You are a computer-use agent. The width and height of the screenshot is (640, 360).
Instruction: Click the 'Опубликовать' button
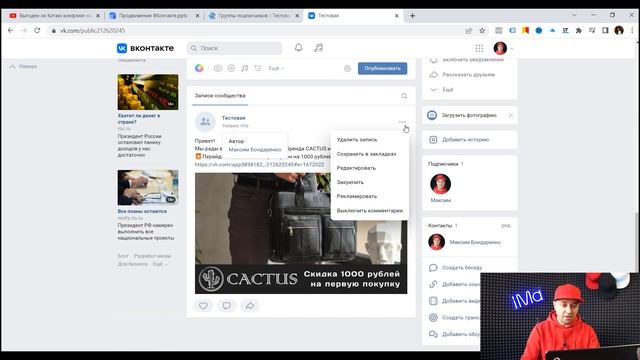coord(382,68)
